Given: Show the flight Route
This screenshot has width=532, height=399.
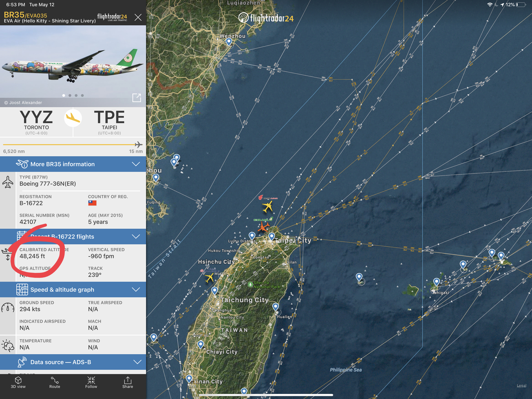Looking at the screenshot, I should point(55,382).
